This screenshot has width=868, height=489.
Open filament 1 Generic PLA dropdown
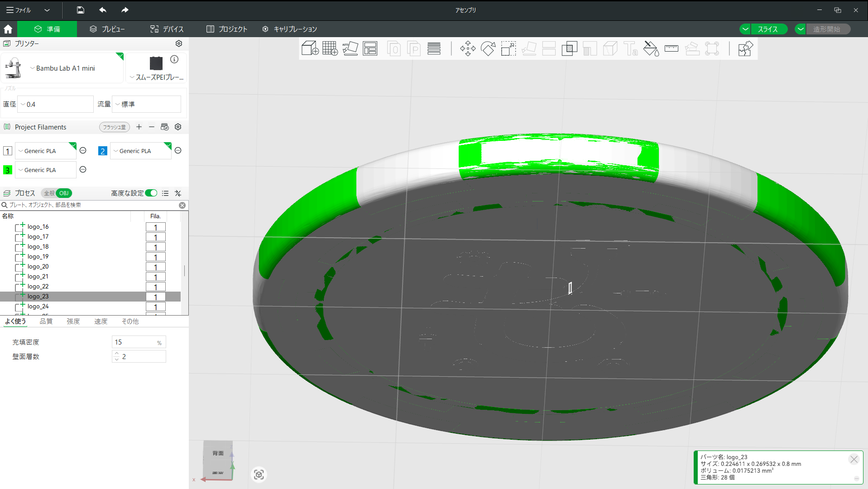pyautogui.click(x=46, y=151)
